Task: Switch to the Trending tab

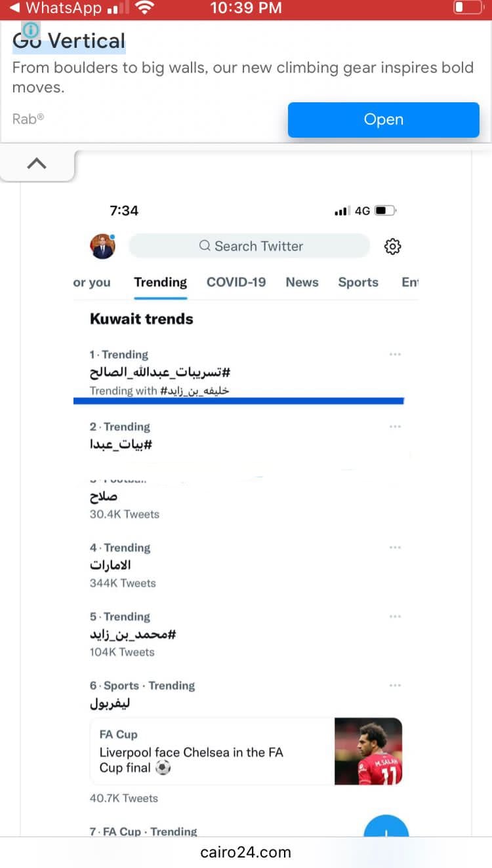Action: pos(160,283)
